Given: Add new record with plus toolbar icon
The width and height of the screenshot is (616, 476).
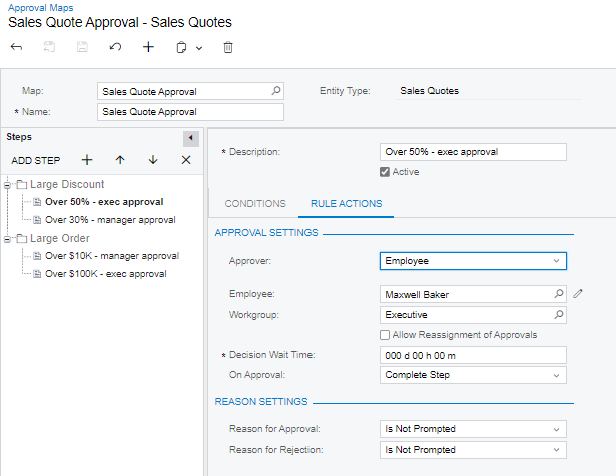Looking at the screenshot, I should (x=148, y=47).
